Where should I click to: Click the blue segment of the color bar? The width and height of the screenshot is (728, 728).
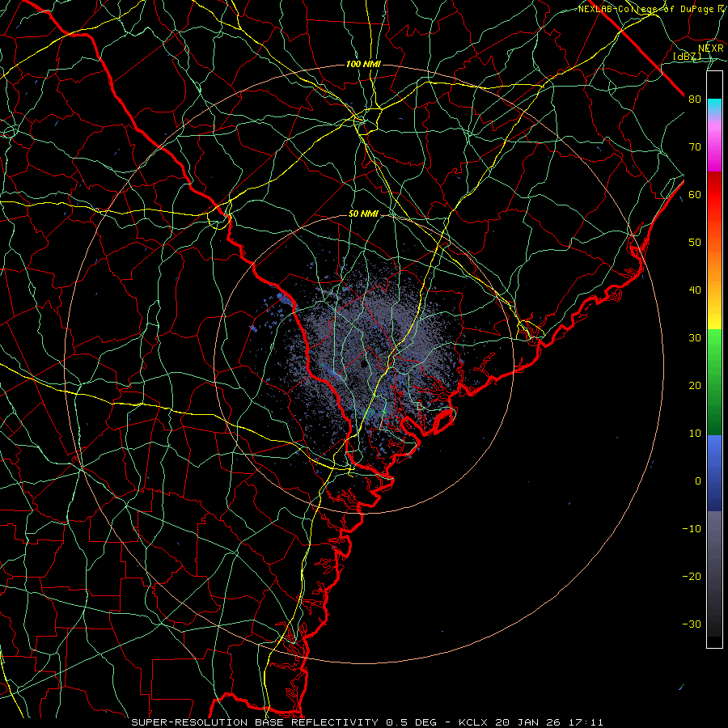(x=714, y=473)
